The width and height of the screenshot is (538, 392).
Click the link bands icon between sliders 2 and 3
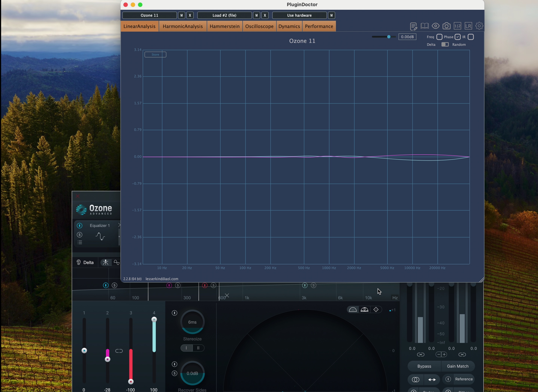coord(119,351)
